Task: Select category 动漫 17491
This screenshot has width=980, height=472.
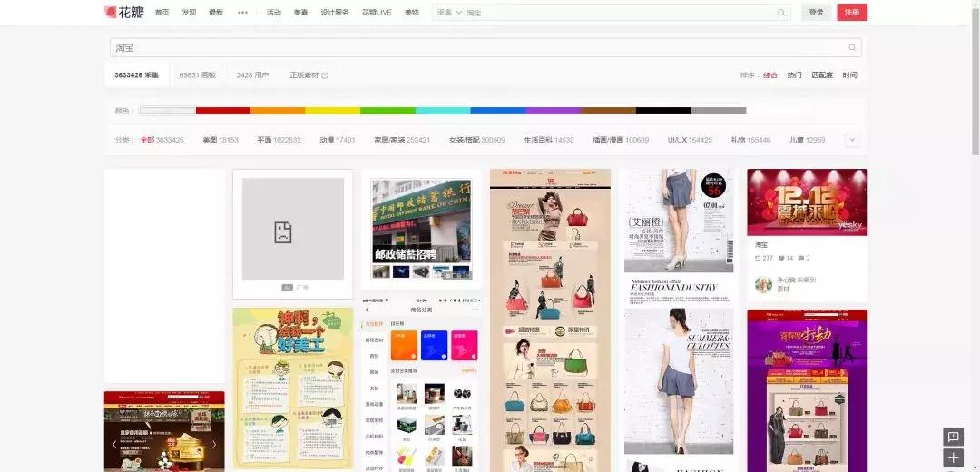Action: tap(338, 140)
